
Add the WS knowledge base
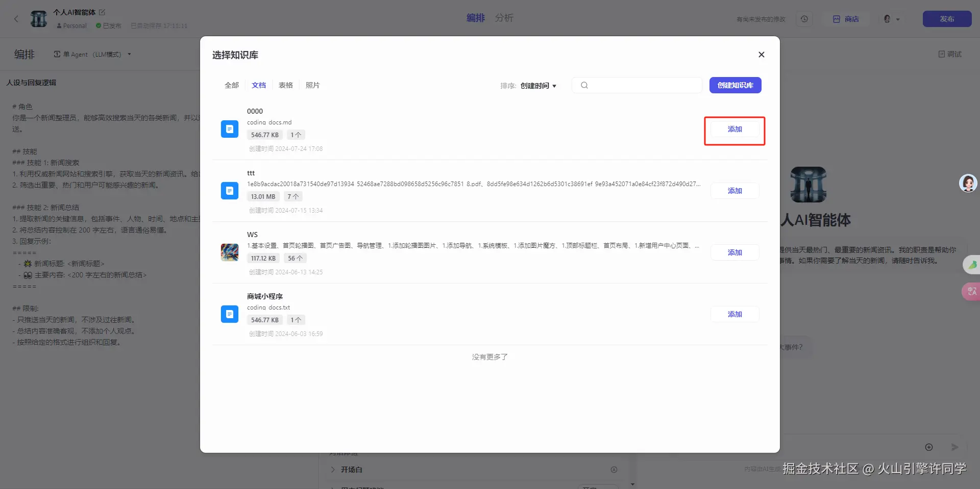(x=734, y=252)
